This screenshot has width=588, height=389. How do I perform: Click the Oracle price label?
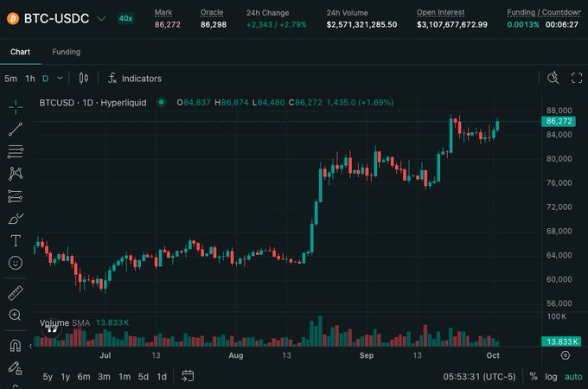point(212,12)
